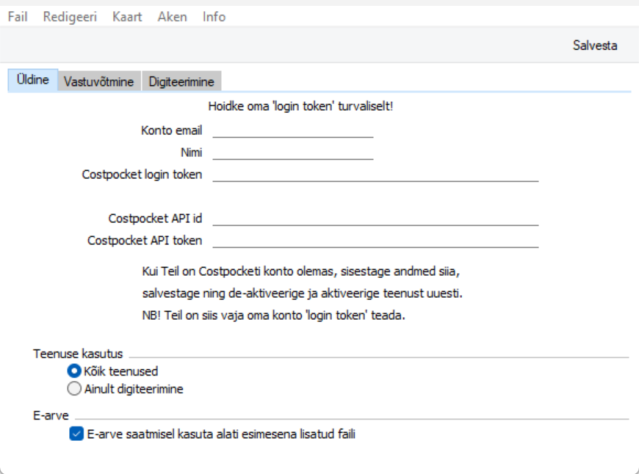Click the 'Kui Teil on Costpocketi konto olemas' line
This screenshot has height=474, width=639.
(301, 271)
